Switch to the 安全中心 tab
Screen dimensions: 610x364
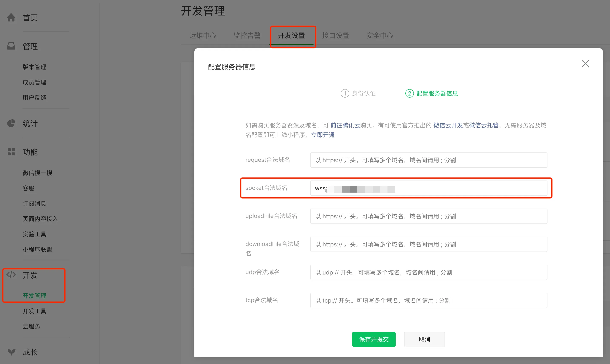[x=379, y=36]
